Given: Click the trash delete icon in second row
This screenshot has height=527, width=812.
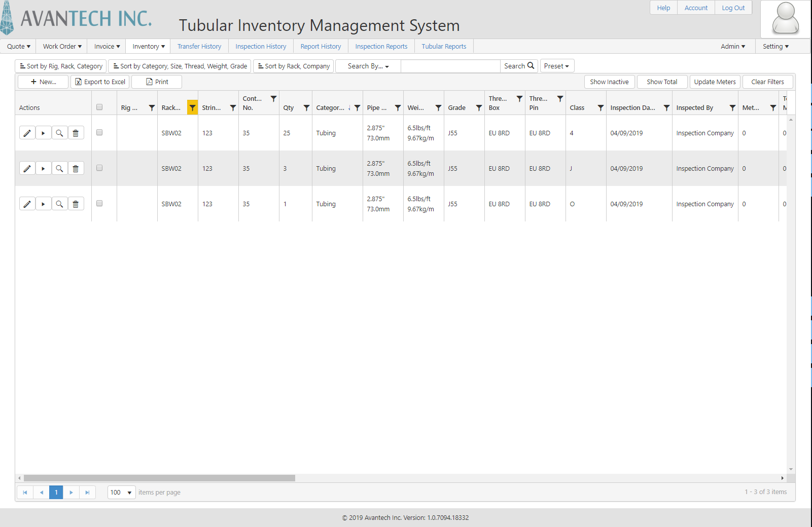Looking at the screenshot, I should tap(76, 169).
